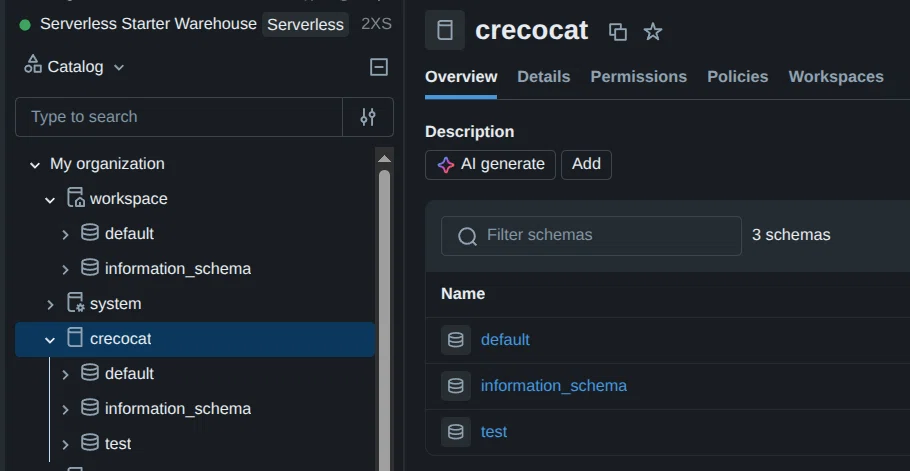Click My organization label in tree
Viewport: 910px width, 471px height.
pyautogui.click(x=107, y=164)
